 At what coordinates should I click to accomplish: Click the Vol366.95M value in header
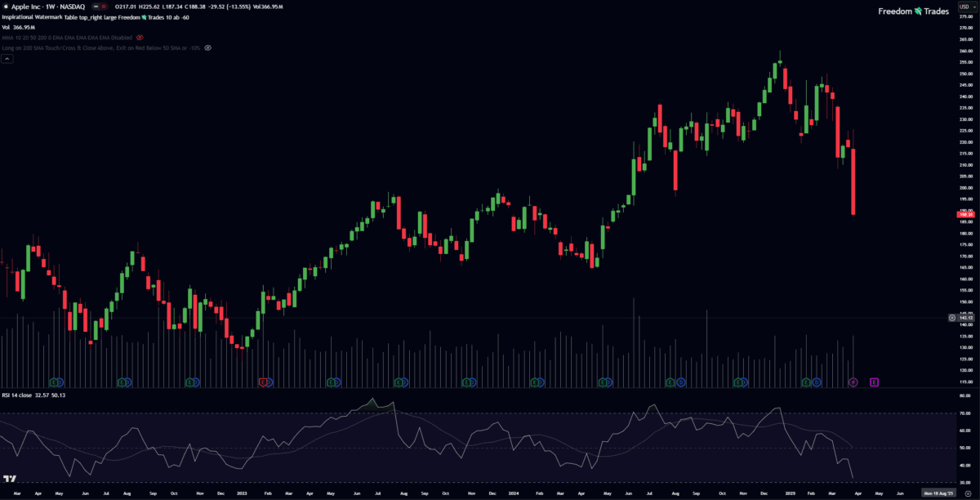click(x=268, y=7)
